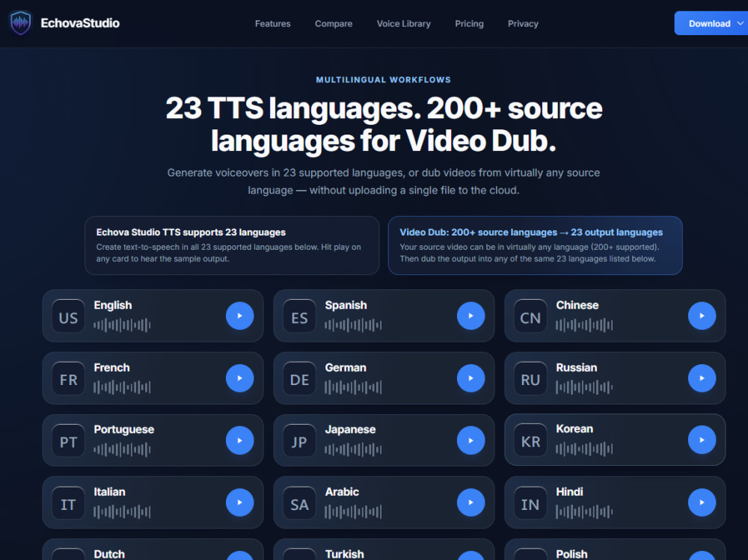Expand the Download dropdown arrow

coord(741,23)
